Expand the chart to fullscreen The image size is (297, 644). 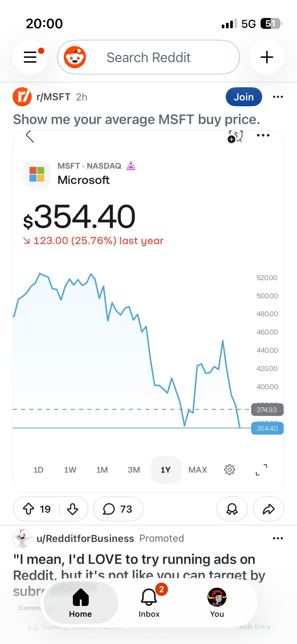261,470
